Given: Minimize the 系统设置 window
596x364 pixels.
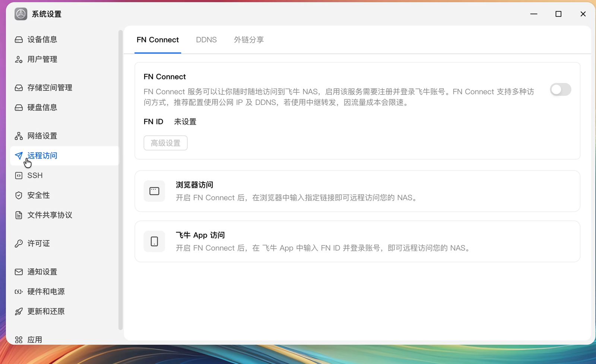Looking at the screenshot, I should 534,14.
